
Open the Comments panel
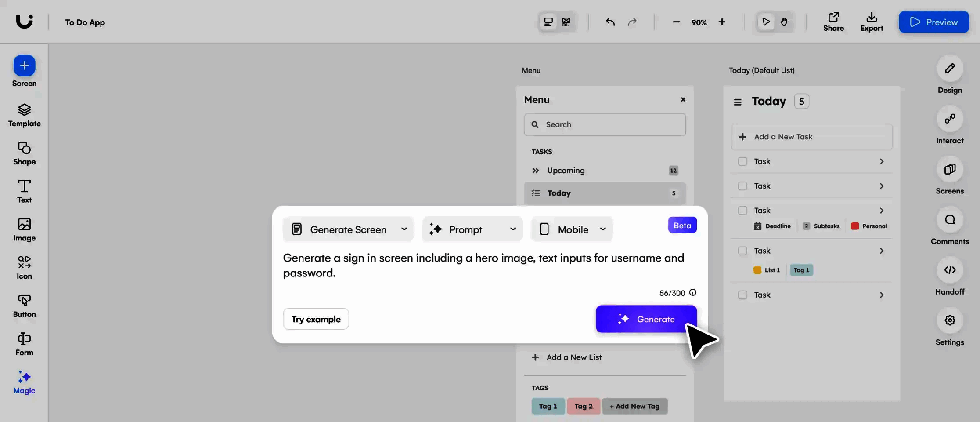pyautogui.click(x=950, y=220)
